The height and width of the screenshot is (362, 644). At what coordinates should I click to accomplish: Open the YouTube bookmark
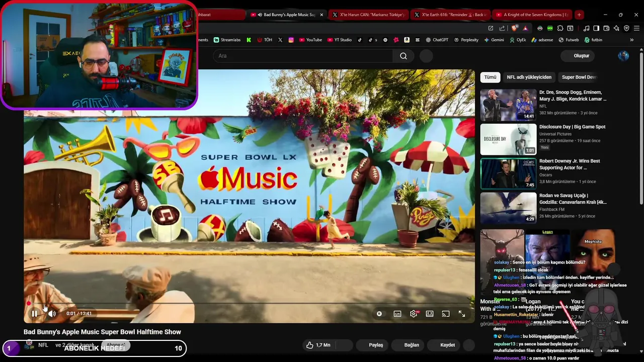310,40
